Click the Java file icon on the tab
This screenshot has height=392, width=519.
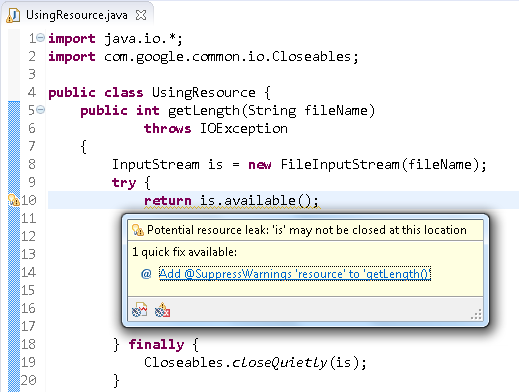(x=13, y=15)
